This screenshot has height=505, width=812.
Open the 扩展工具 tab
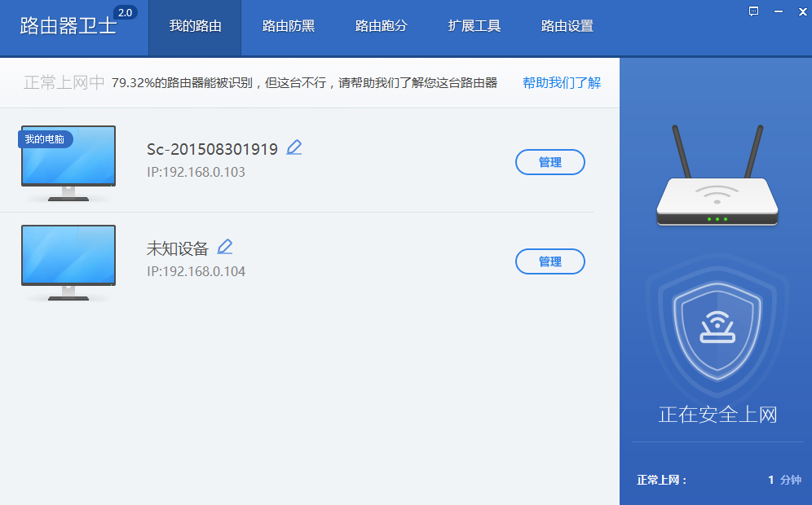(474, 27)
